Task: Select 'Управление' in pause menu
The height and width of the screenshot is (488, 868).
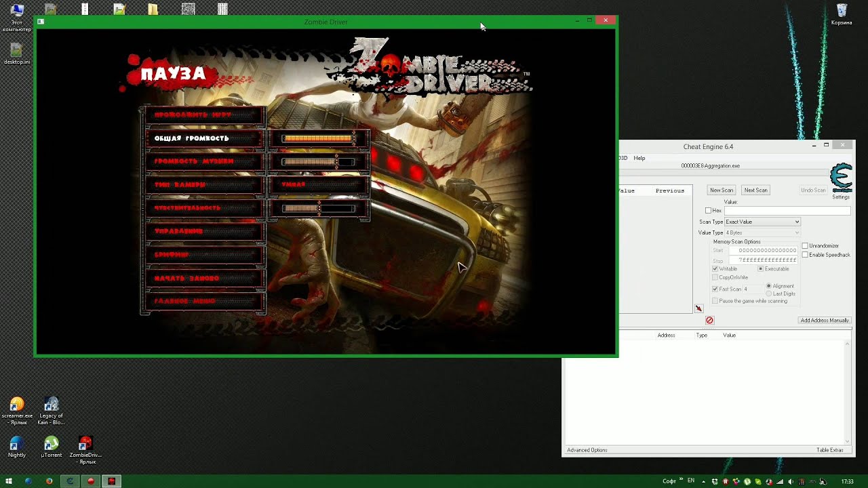Action: [x=204, y=231]
